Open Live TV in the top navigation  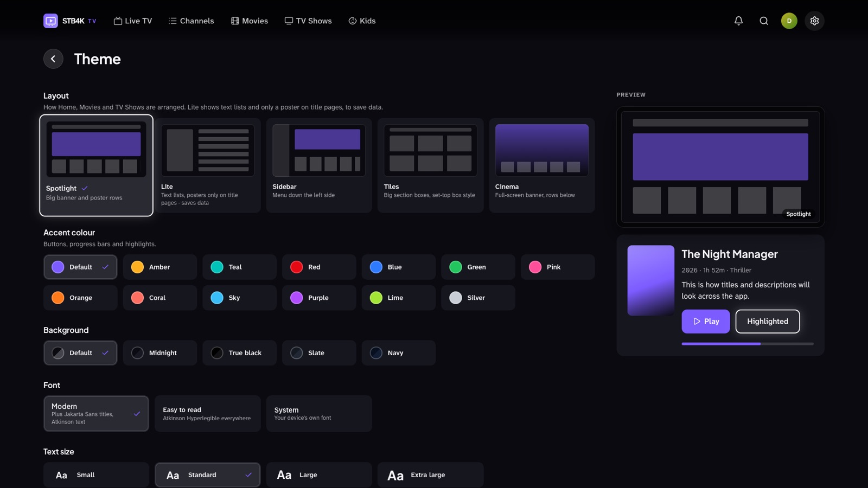(133, 21)
